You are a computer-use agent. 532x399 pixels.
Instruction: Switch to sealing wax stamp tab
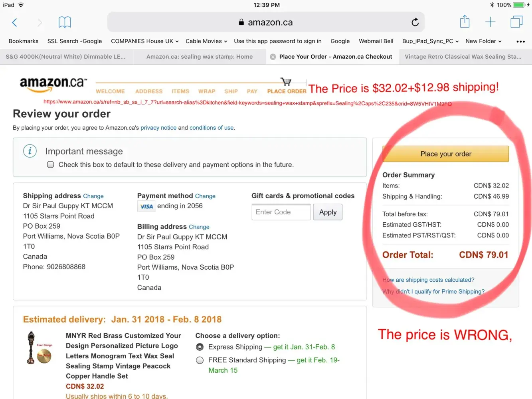coord(199,57)
